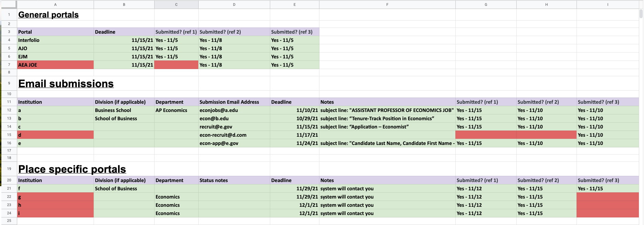
Task: Select the 11/24/21 deadline cell
Action: (x=295, y=143)
